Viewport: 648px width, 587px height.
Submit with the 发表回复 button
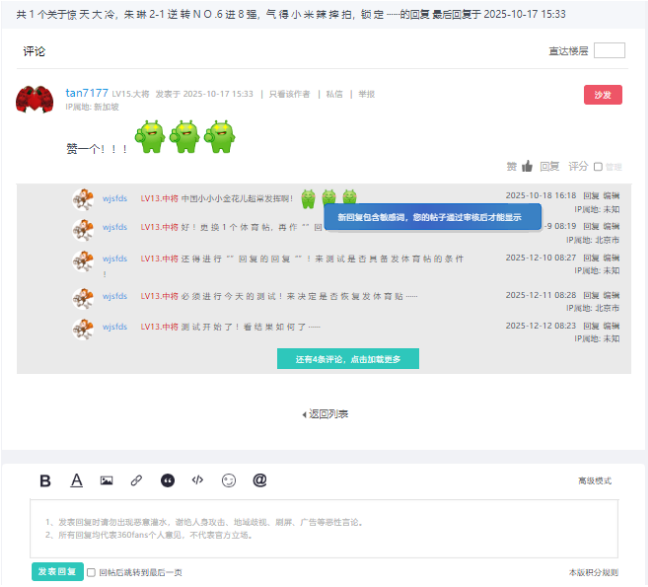click(x=57, y=572)
